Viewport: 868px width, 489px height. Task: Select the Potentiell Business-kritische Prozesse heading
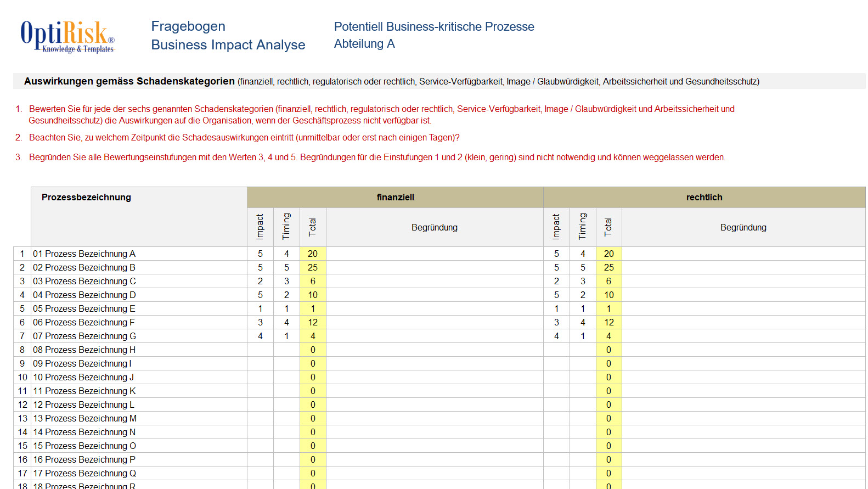[x=434, y=26]
